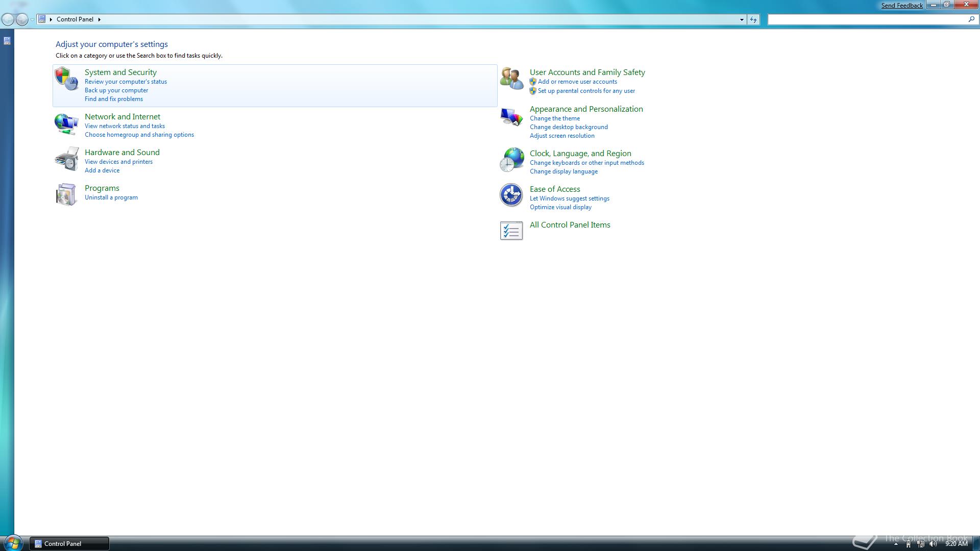
Task: Click the Back navigation arrow button
Action: point(8,19)
